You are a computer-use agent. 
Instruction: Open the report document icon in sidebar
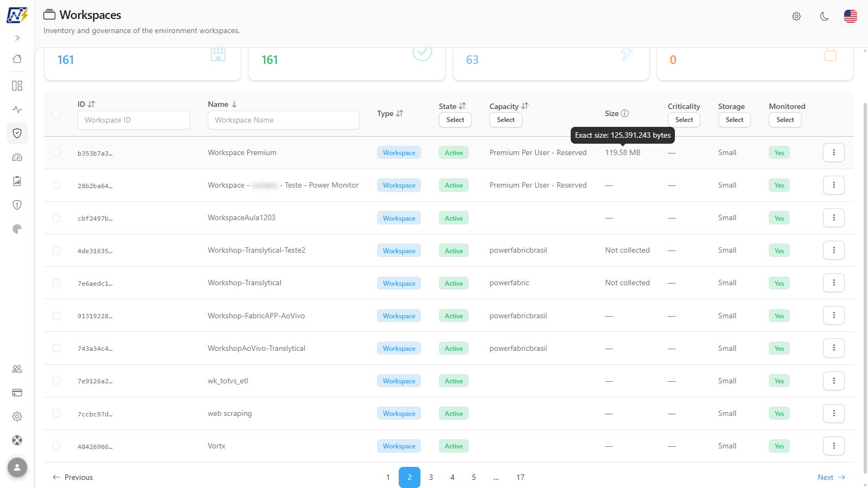pyautogui.click(x=17, y=181)
